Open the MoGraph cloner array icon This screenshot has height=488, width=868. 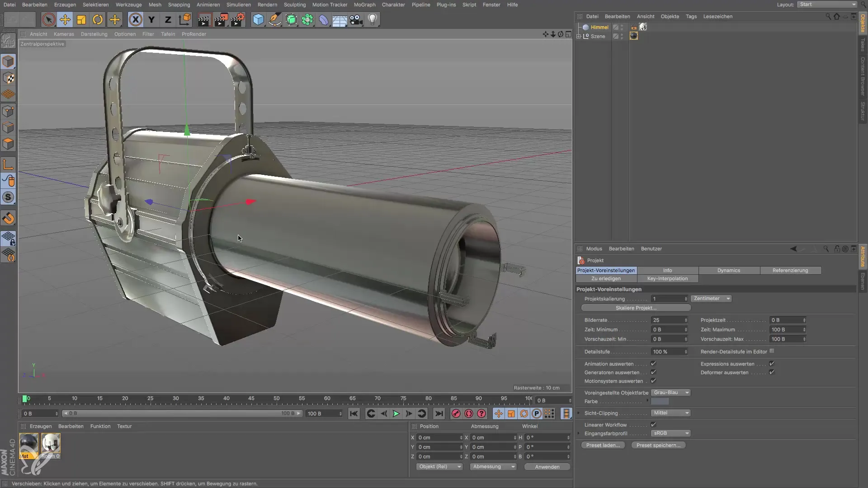[x=307, y=19]
